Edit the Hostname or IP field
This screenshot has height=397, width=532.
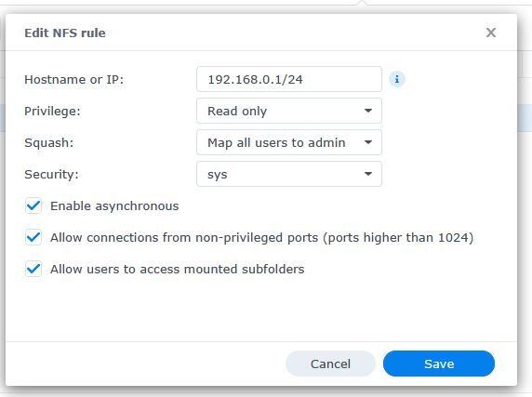point(289,79)
